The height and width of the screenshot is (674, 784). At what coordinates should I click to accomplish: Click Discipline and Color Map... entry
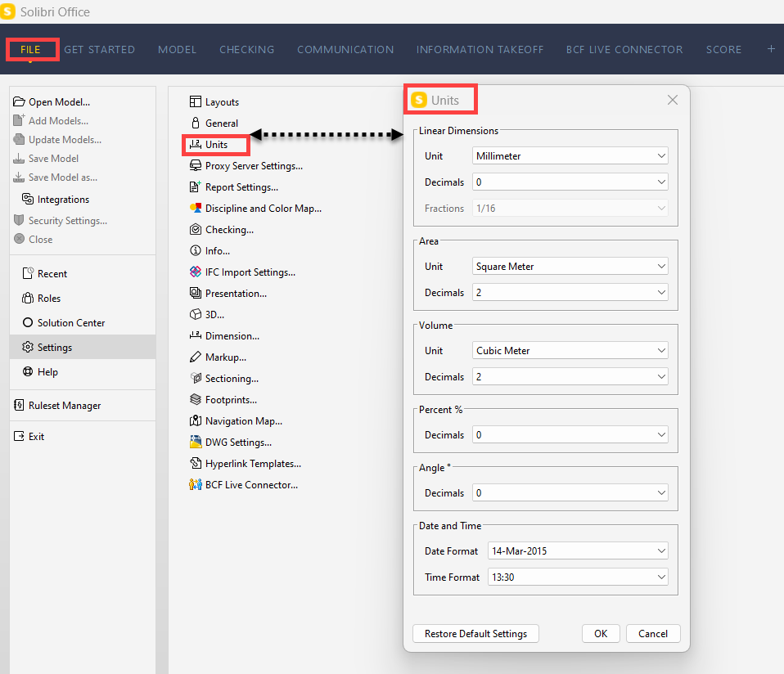click(x=263, y=208)
